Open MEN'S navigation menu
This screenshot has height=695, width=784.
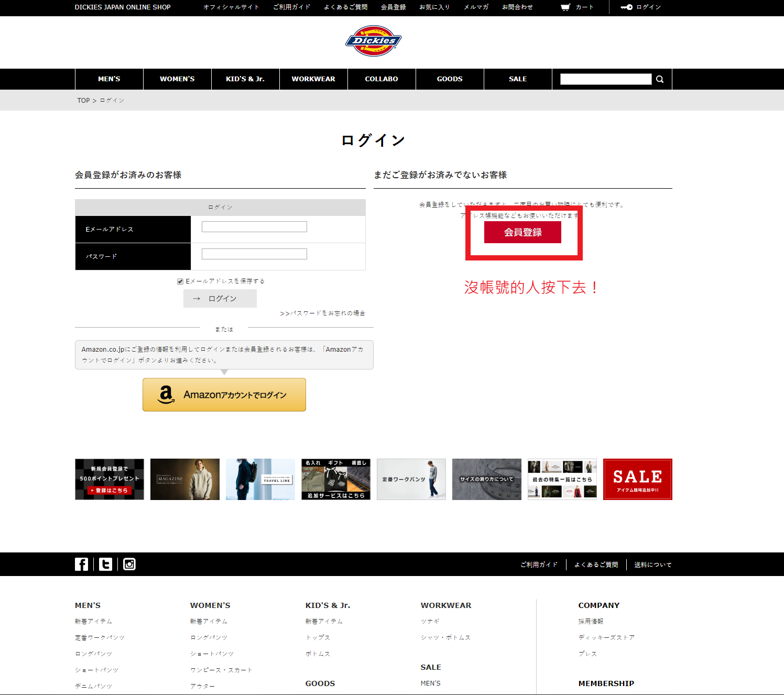(109, 79)
